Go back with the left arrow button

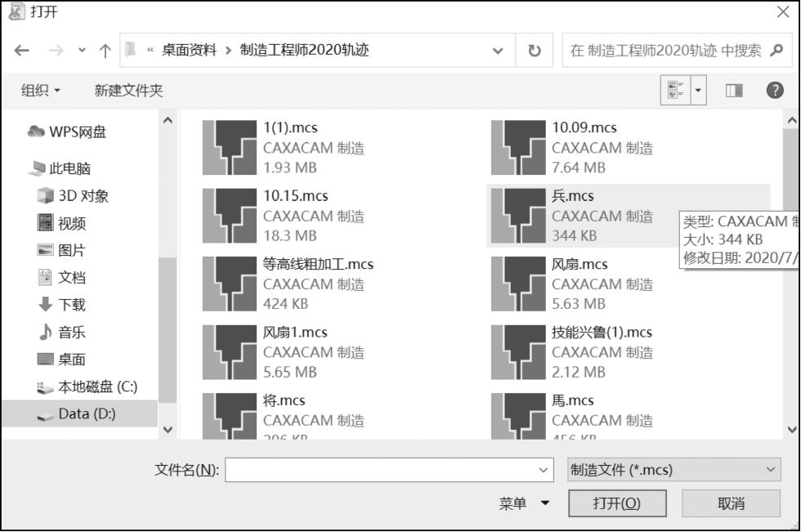21,51
